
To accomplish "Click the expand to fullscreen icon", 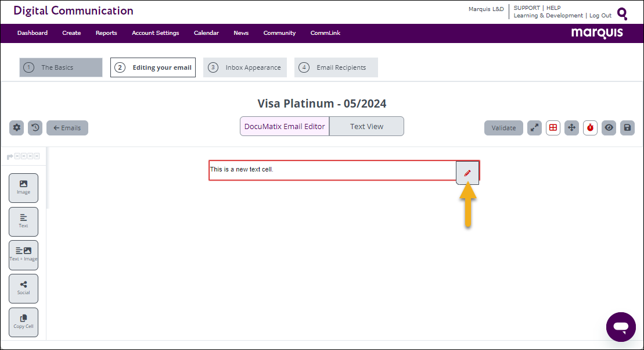I will point(534,128).
